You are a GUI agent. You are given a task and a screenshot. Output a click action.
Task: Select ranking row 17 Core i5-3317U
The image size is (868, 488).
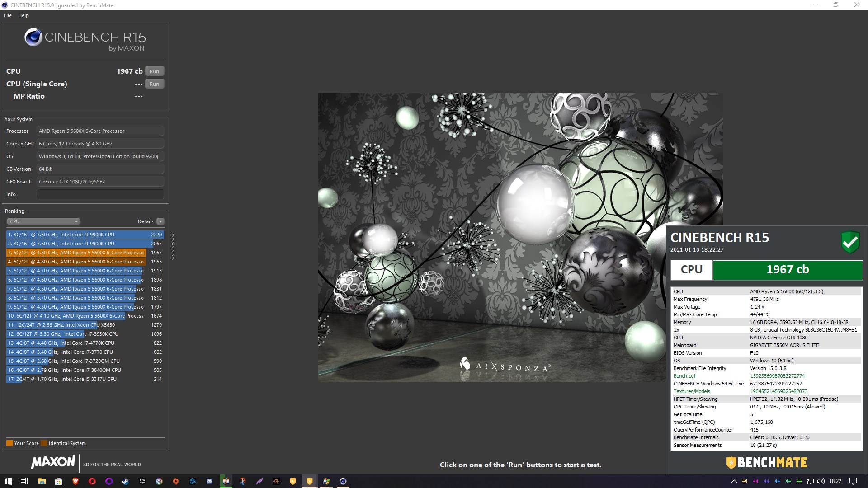[85, 379]
